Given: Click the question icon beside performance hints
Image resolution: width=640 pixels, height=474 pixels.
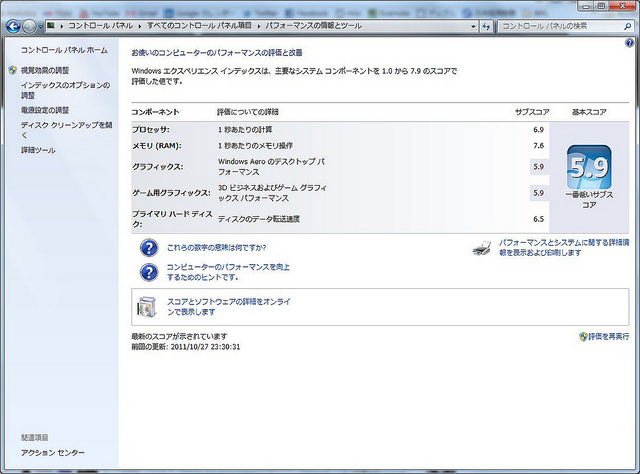Looking at the screenshot, I should pyautogui.click(x=149, y=272).
